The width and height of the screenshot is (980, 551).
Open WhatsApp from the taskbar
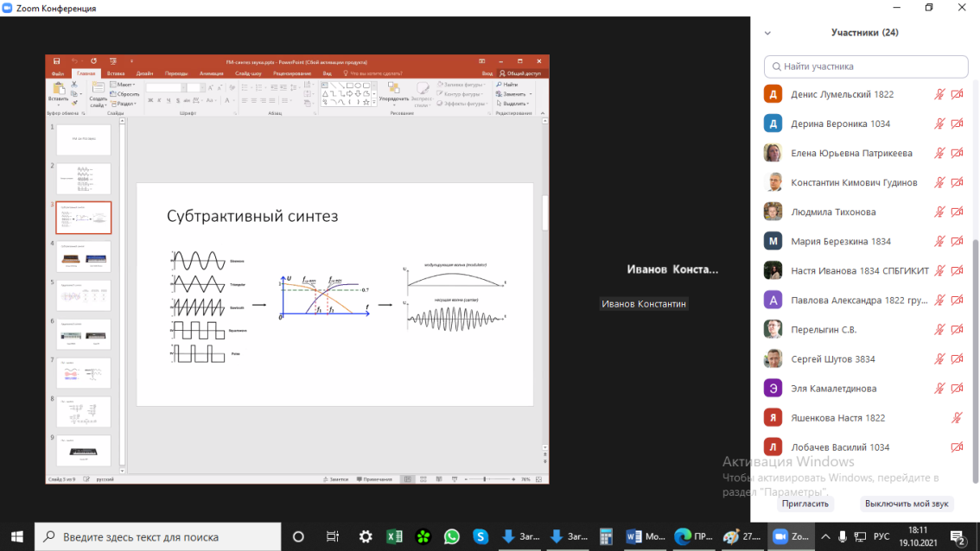pos(452,536)
